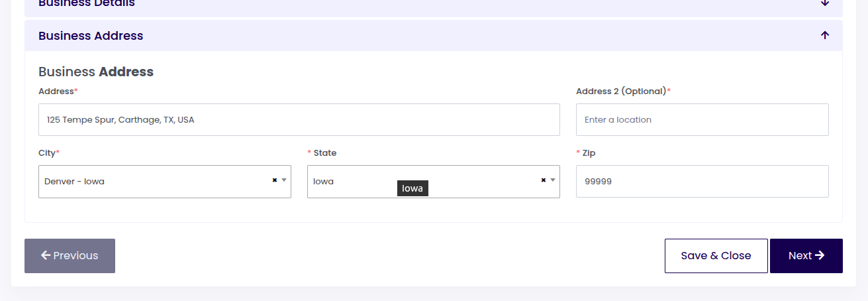Click the Address 2 (Optional) label

621,91
